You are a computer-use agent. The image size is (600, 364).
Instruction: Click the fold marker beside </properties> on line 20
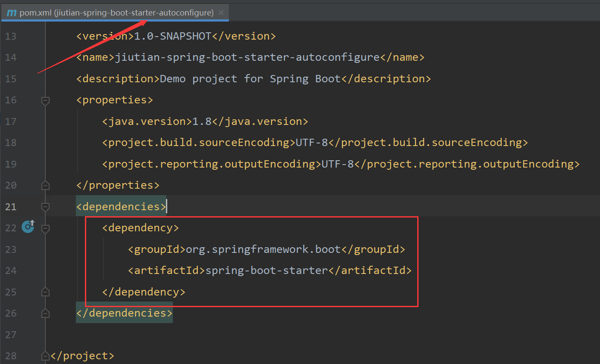coord(45,186)
